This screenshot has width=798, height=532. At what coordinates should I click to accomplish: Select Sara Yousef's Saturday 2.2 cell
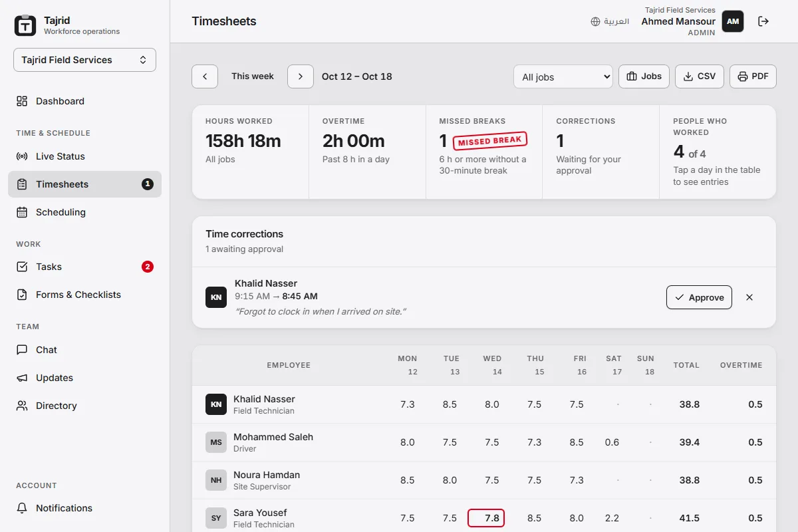pyautogui.click(x=612, y=518)
